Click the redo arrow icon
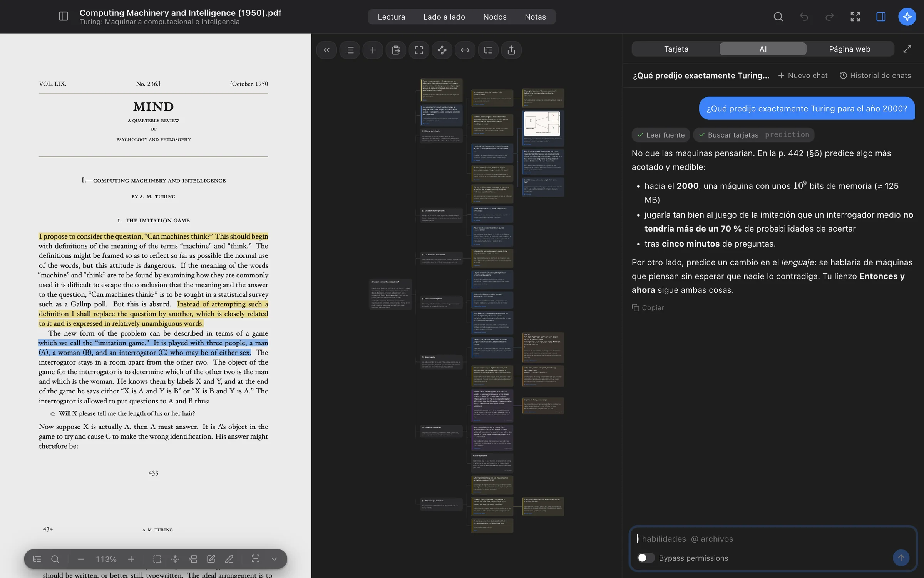Screen dimensions: 924x578 [x=829, y=17]
